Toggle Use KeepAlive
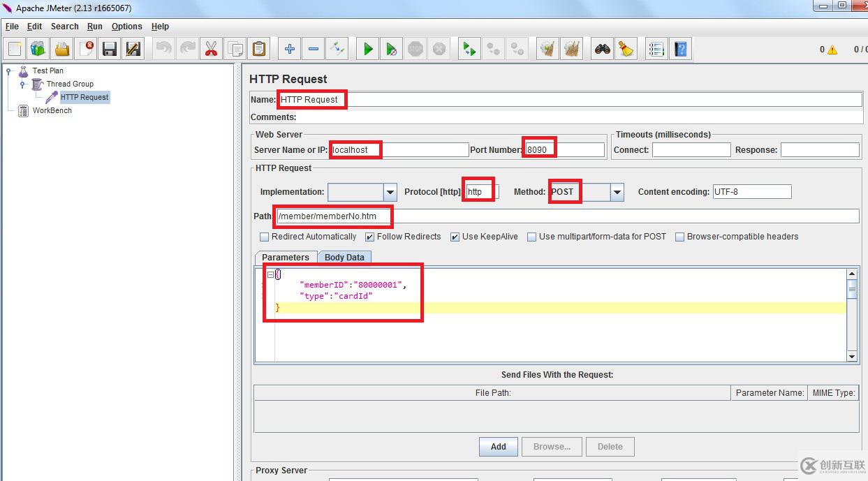868x481 pixels. (455, 237)
